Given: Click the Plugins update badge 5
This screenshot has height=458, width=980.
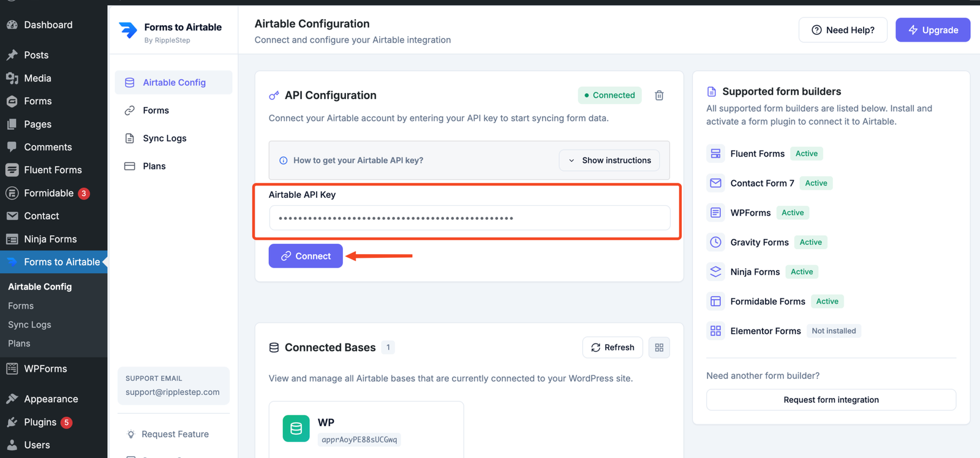Looking at the screenshot, I should (67, 422).
